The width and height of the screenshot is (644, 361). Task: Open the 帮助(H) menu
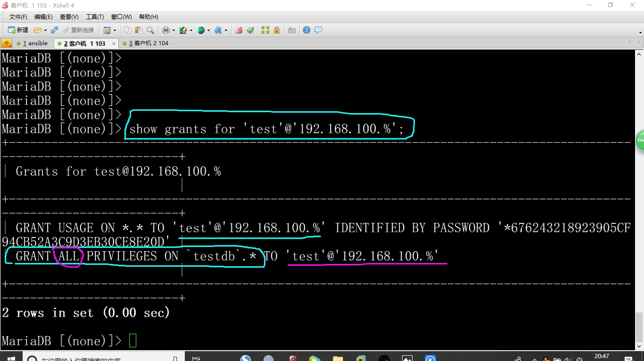[x=149, y=17]
